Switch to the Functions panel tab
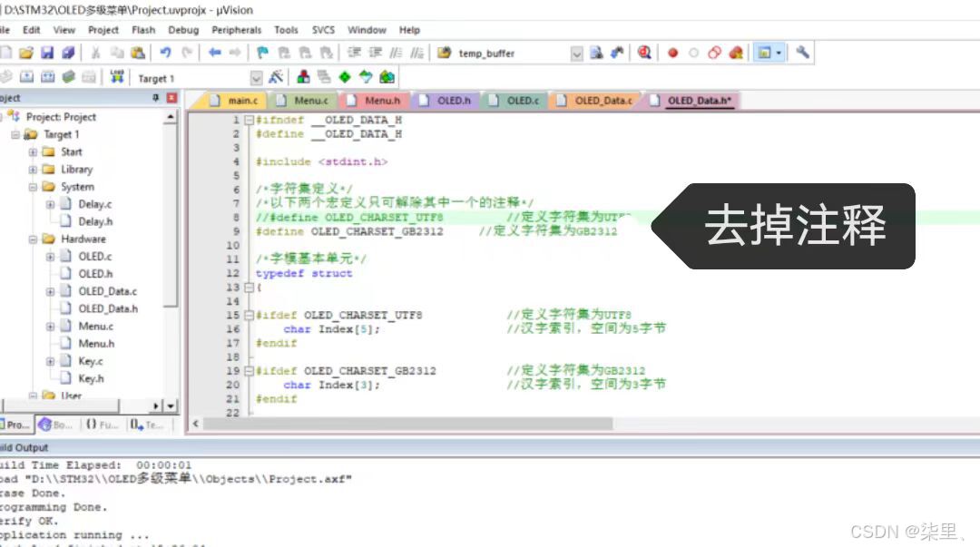Viewport: 980px width, 547px height. tap(102, 425)
